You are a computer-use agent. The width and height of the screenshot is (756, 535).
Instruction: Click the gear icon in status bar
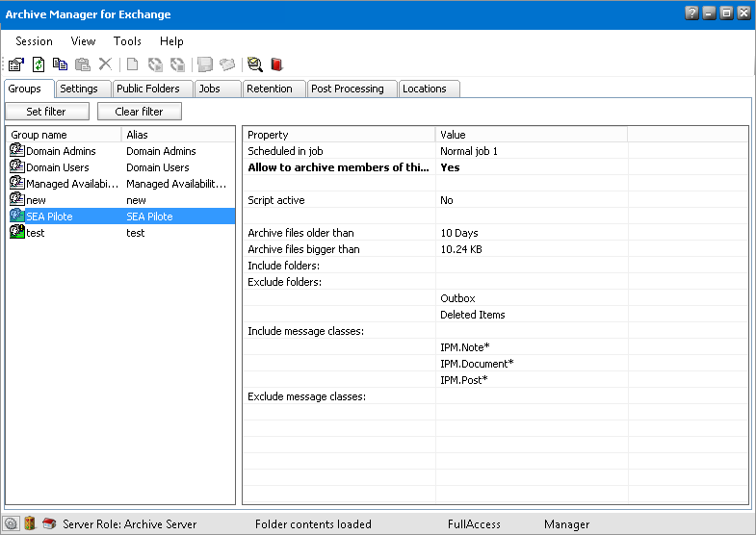[12, 524]
